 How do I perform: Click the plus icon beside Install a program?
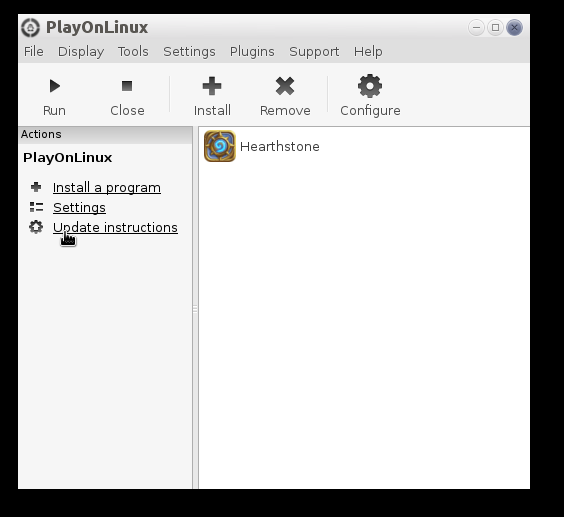click(36, 187)
